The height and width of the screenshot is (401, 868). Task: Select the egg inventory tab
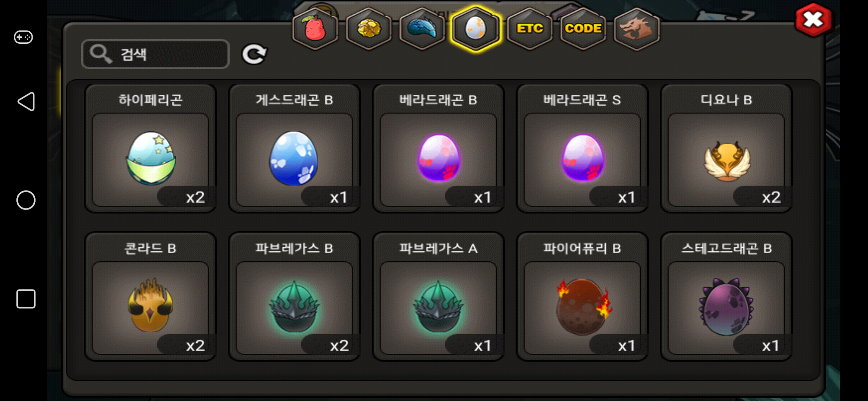(x=476, y=28)
